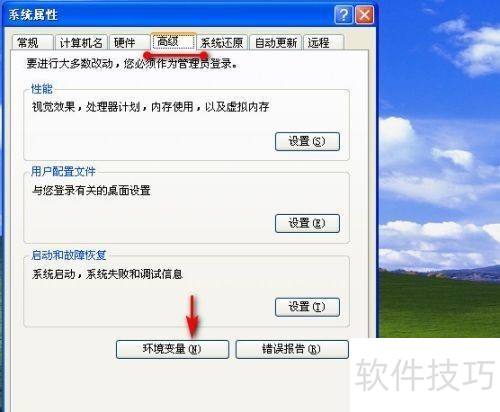
Task: Open 性能 settings with 设置(S) button
Action: tap(307, 142)
